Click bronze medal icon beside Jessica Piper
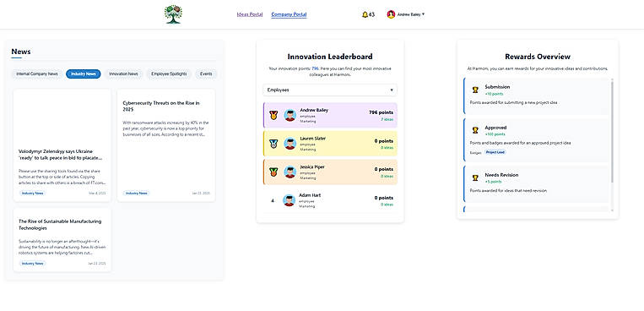The image size is (644, 311). click(273, 172)
